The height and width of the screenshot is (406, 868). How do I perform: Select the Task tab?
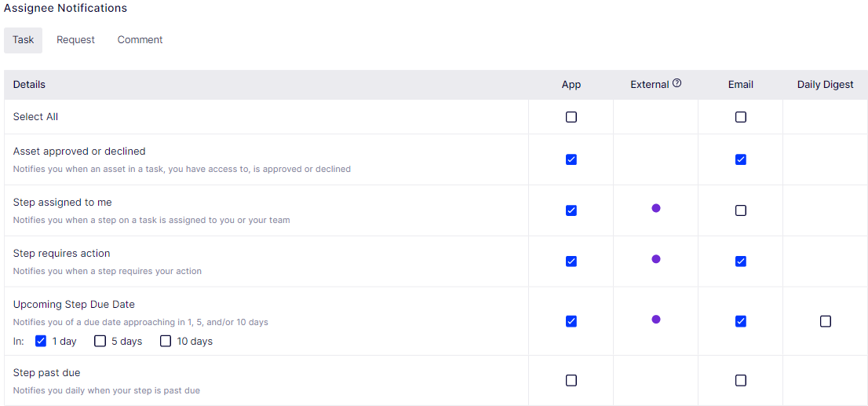pyautogui.click(x=24, y=40)
